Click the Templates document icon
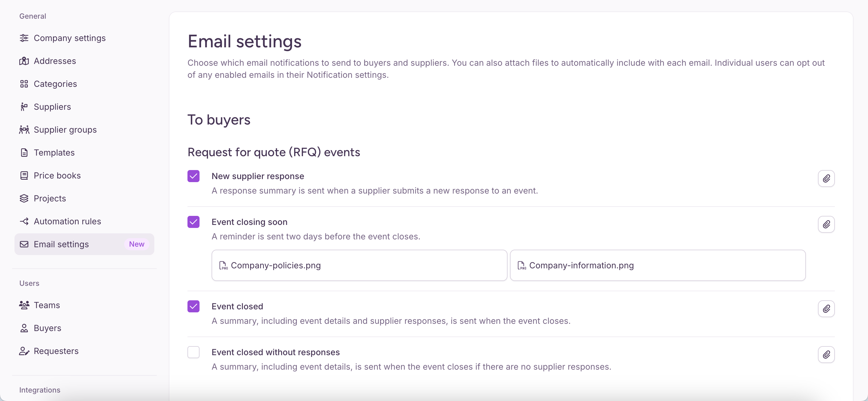The height and width of the screenshot is (401, 868). click(x=24, y=153)
